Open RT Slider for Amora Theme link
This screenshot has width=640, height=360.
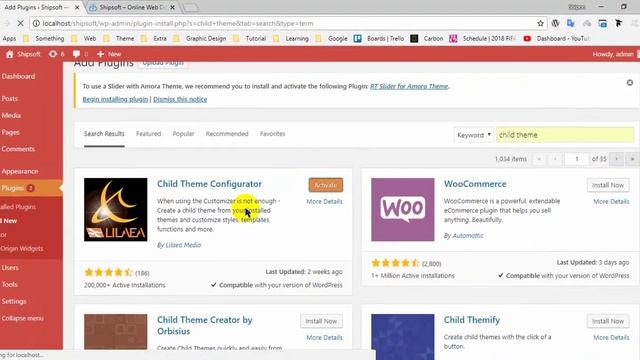coord(409,86)
